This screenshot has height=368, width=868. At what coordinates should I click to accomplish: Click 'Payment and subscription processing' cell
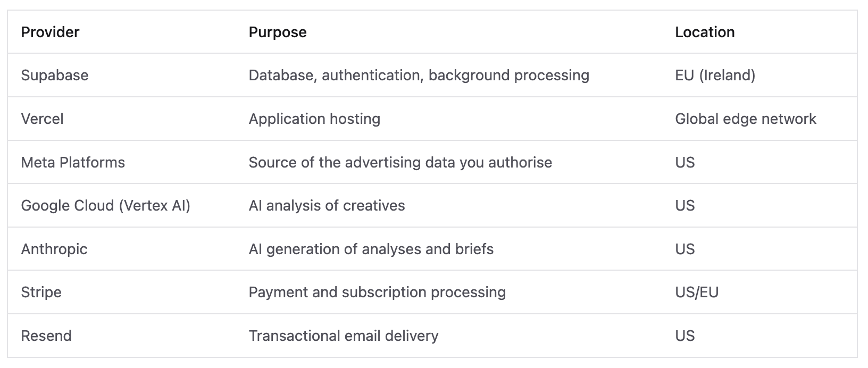tap(377, 292)
